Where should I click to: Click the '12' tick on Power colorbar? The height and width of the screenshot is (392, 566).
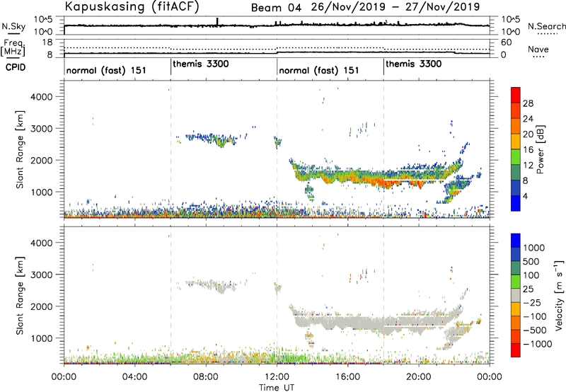point(528,166)
